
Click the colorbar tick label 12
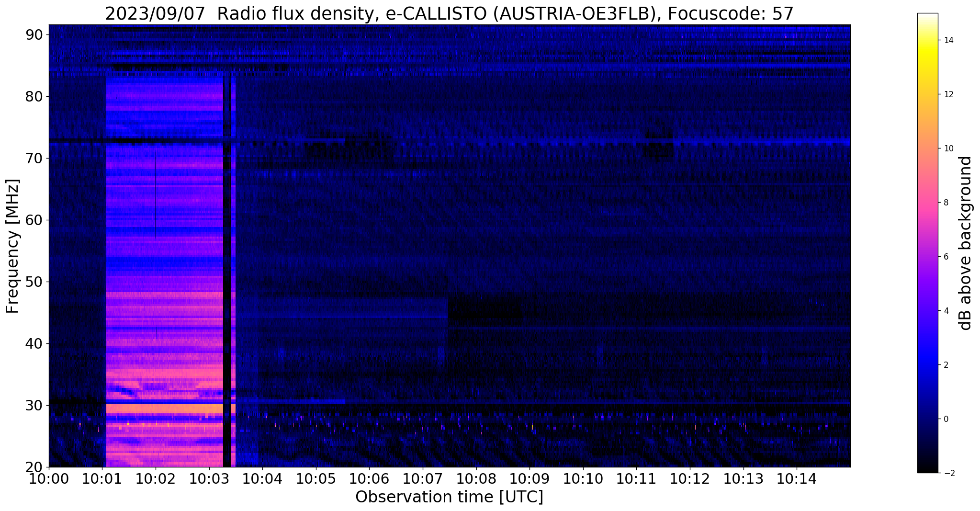point(948,94)
